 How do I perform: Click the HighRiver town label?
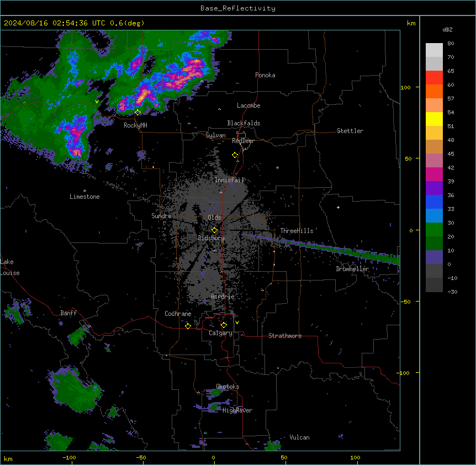(237, 410)
